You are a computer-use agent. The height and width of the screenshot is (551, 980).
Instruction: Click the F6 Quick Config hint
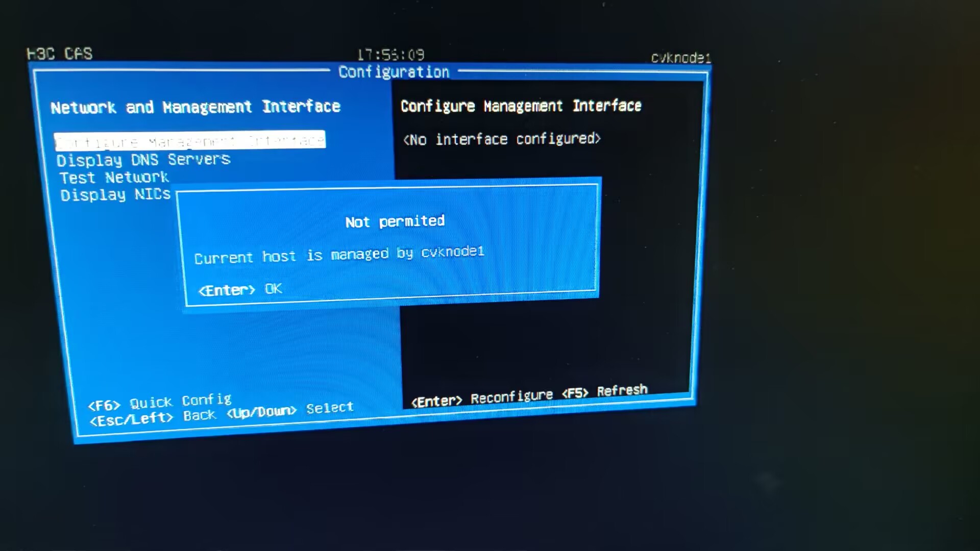(x=160, y=403)
